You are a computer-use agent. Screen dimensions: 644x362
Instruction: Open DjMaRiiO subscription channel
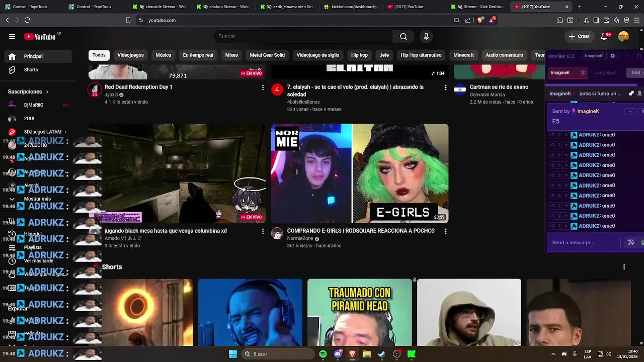(38, 105)
